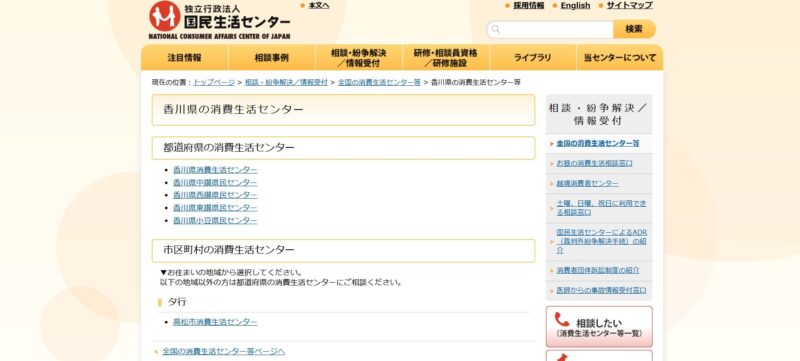Open the 採用情報 link

(529, 6)
